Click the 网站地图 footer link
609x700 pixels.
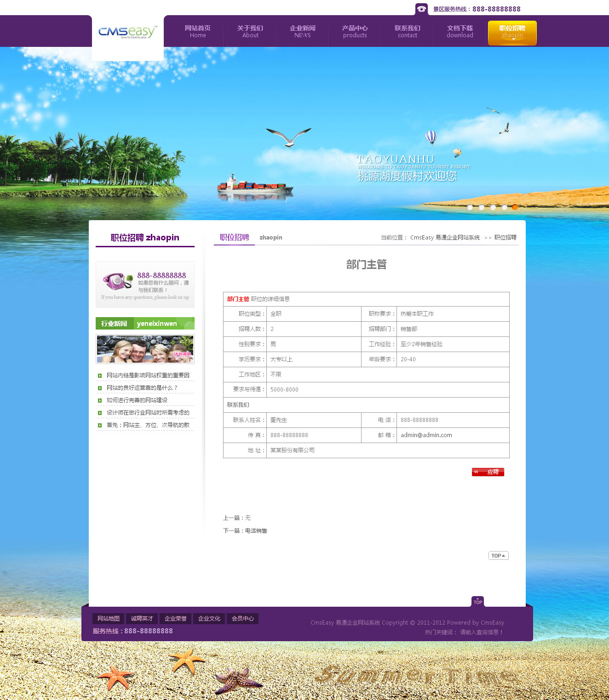point(109,619)
